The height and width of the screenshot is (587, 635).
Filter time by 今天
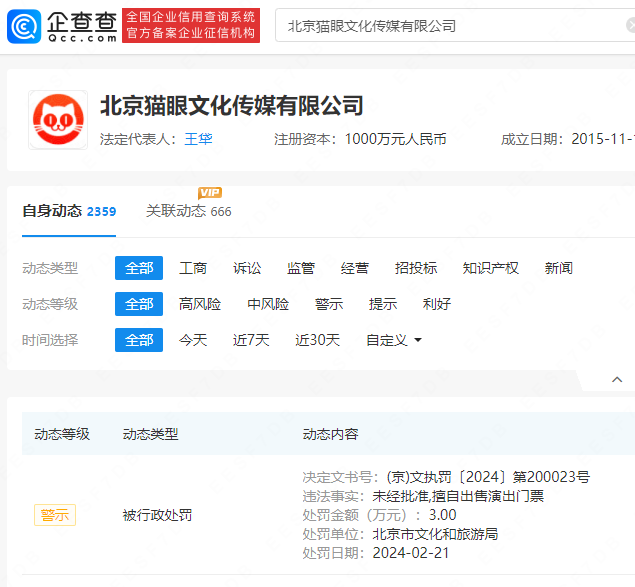(x=193, y=340)
